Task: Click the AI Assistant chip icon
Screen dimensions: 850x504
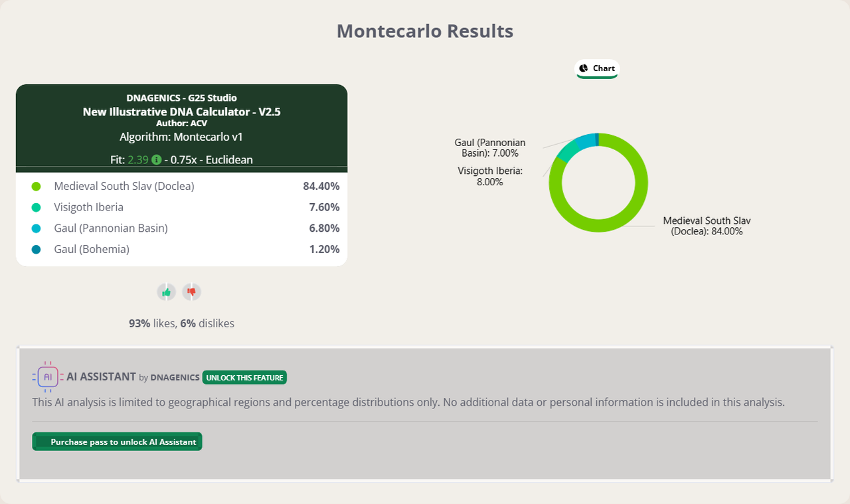Action: point(48,377)
